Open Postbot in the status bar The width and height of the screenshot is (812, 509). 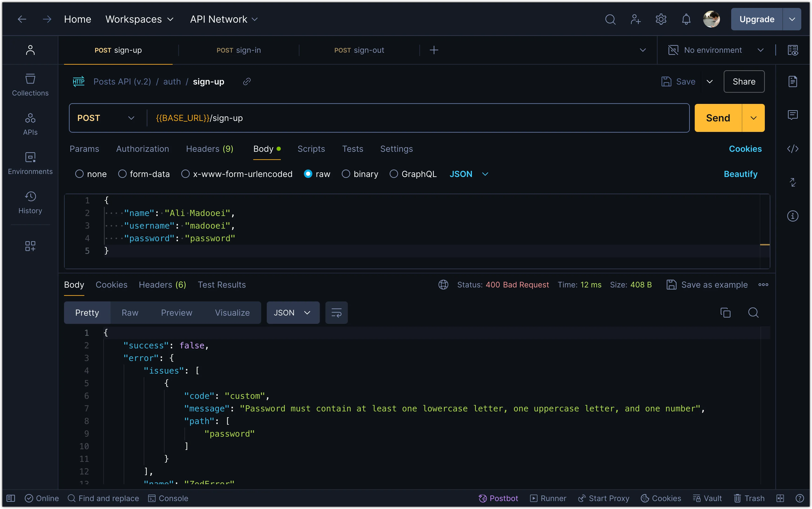tap(498, 498)
